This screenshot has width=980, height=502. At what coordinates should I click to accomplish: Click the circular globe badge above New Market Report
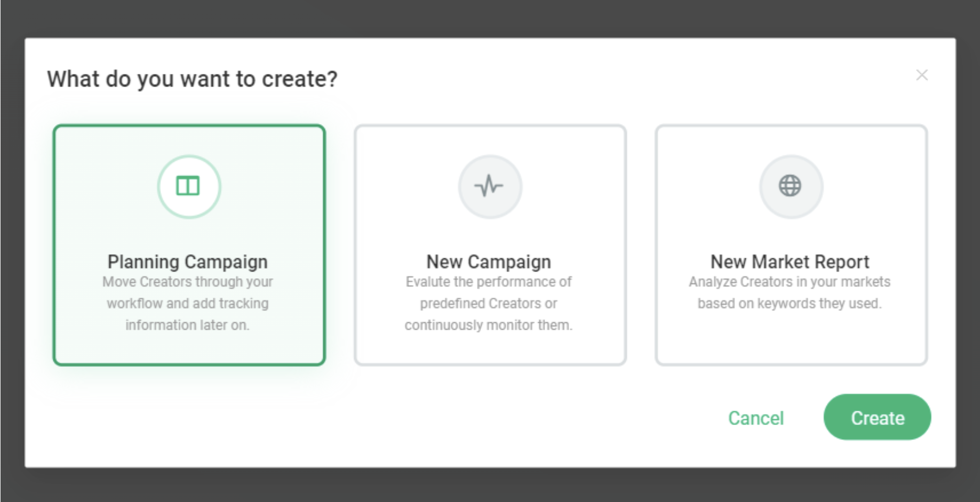(790, 186)
